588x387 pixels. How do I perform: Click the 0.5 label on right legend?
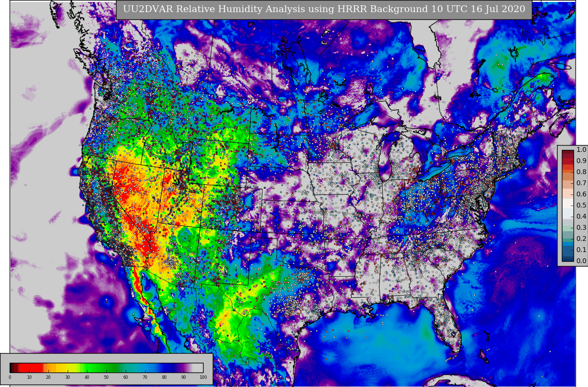point(581,206)
